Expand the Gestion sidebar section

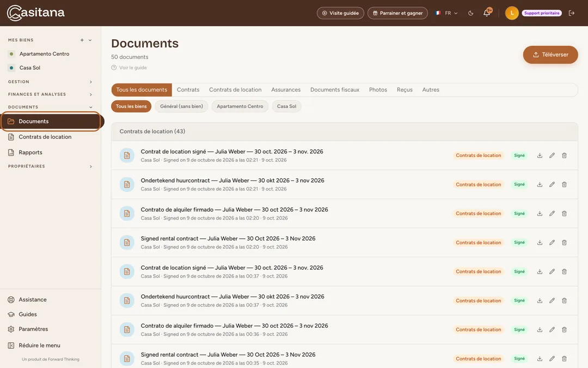point(50,81)
